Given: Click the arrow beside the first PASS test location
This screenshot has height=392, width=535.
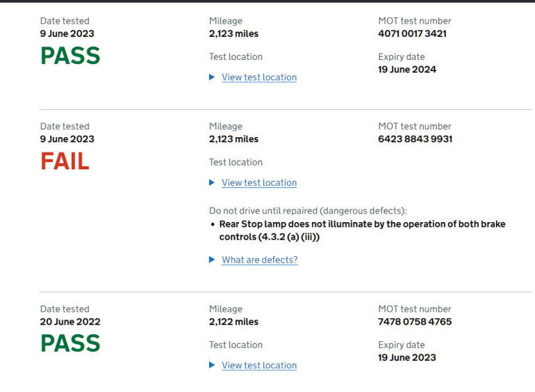Looking at the screenshot, I should click(212, 77).
